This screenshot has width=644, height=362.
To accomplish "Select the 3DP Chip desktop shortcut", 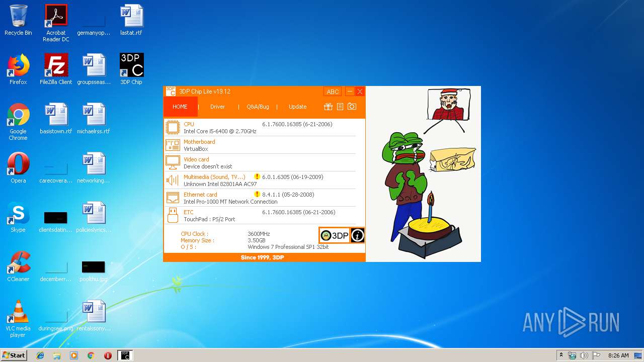I will (x=131, y=69).
